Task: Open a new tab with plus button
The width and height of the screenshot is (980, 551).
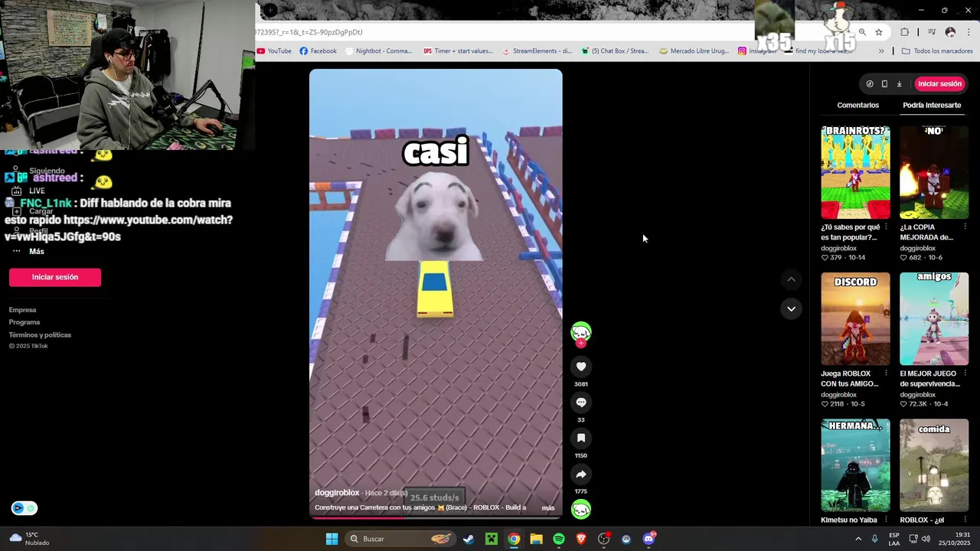Action: click(x=269, y=10)
